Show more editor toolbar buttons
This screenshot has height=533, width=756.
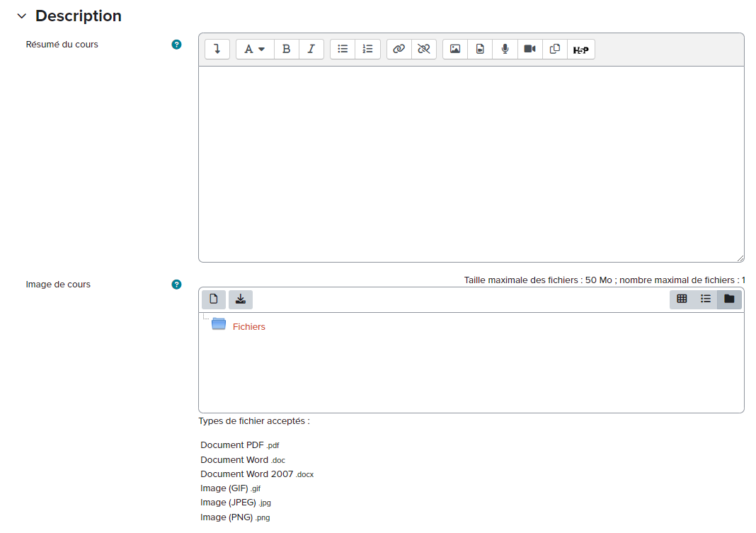(x=217, y=50)
